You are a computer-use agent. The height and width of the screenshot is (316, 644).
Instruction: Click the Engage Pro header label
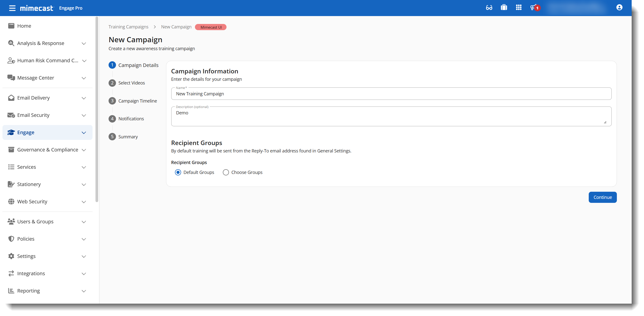click(x=71, y=8)
